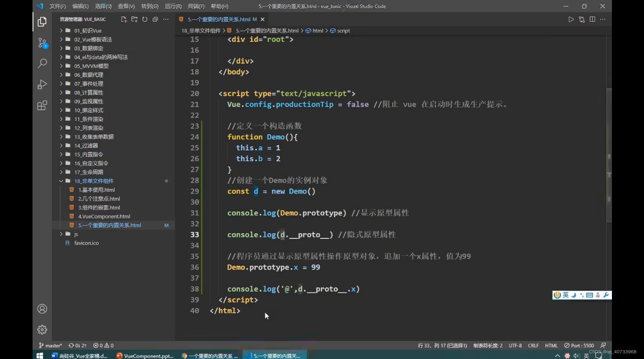
Task: Click cursor position 行 33, 列 17 in status bar
Action: [x=442, y=345]
